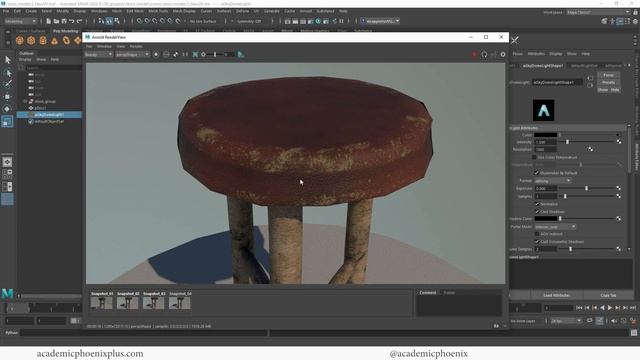Click the Symmetry Off field

coord(249,21)
